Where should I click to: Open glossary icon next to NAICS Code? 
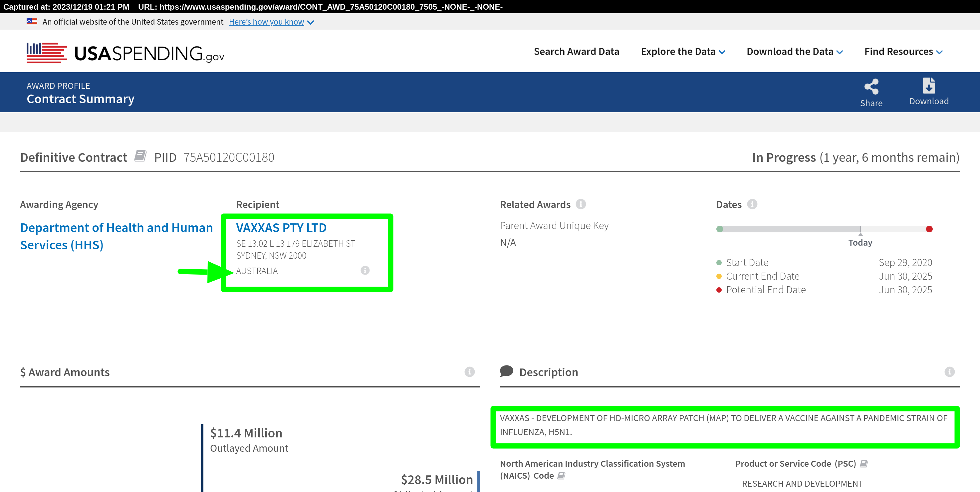point(561,476)
